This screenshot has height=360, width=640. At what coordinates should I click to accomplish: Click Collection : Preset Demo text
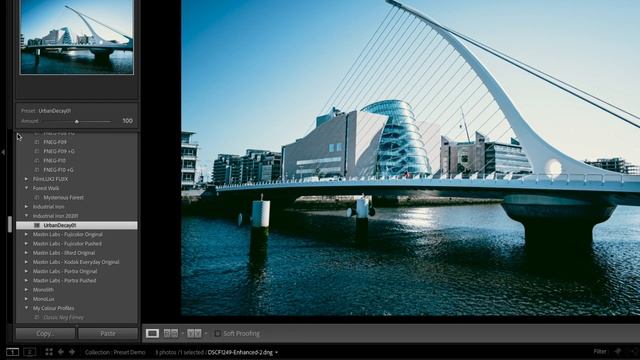tap(115, 352)
